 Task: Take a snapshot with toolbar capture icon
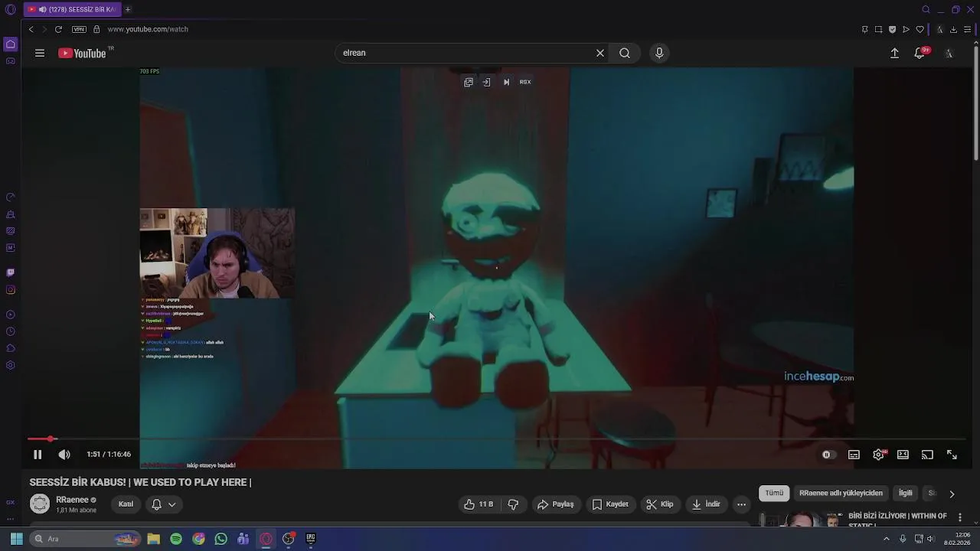[878, 29]
